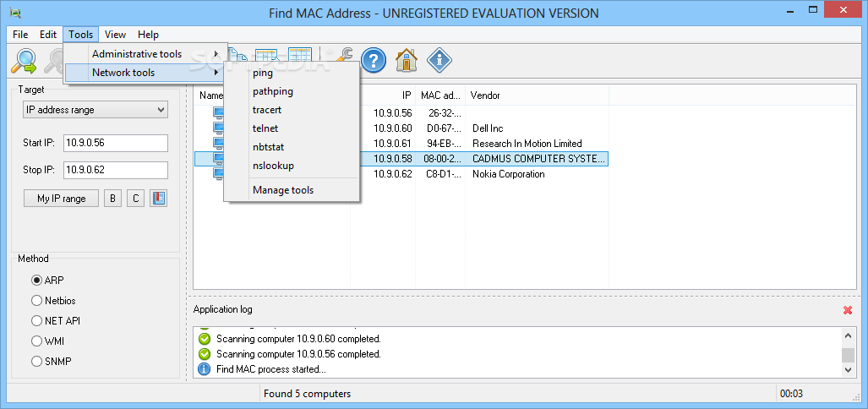This screenshot has height=409, width=868.
Task: Select nbtstat in the submenu
Action: point(292,147)
